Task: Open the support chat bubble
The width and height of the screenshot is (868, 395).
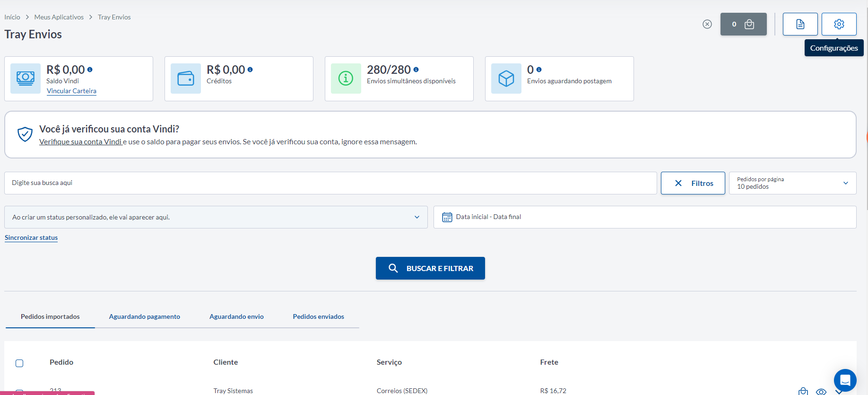Action: pos(845,380)
